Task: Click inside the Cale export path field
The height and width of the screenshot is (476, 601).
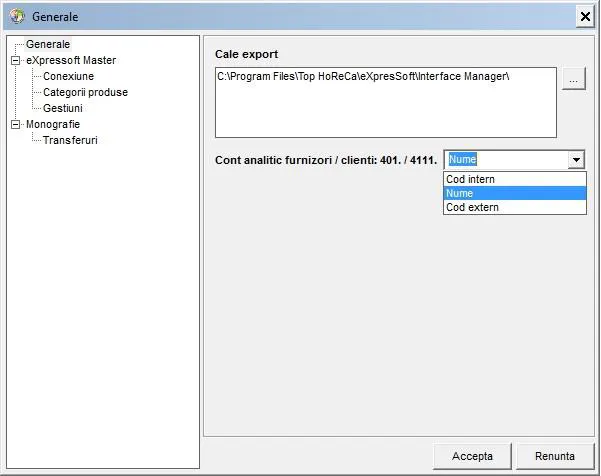Action: tap(386, 102)
